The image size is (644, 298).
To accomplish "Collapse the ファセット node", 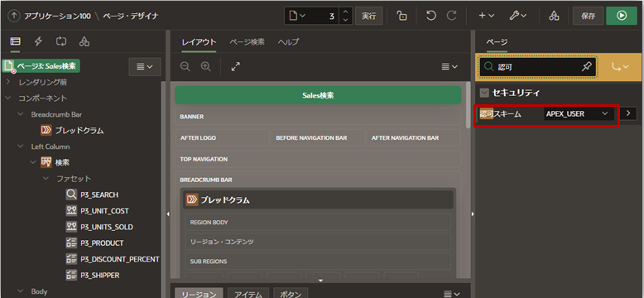I will point(46,179).
